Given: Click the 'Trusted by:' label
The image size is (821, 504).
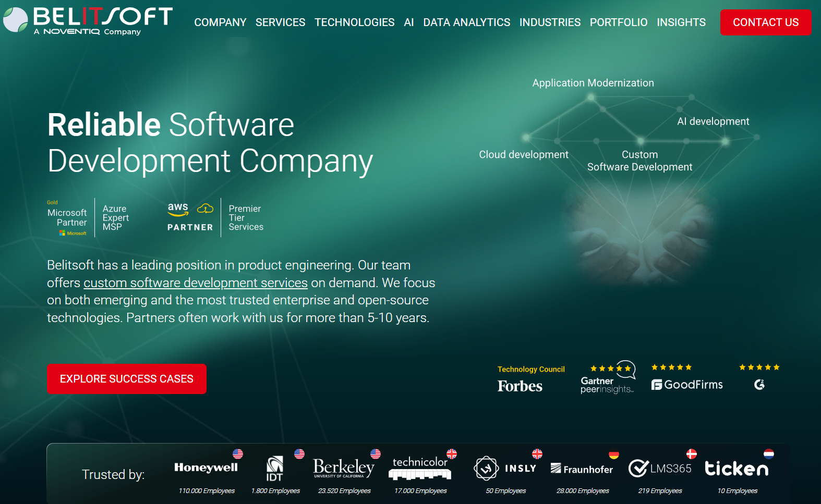Looking at the screenshot, I should pyautogui.click(x=113, y=474).
